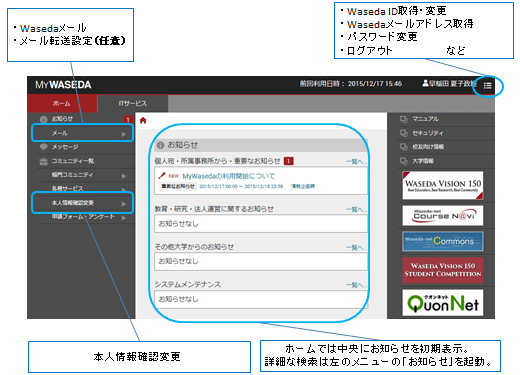This screenshot has height=375, width=520.
Task: Click お知らせなし under システムメンテナンス
Action: 178,299
